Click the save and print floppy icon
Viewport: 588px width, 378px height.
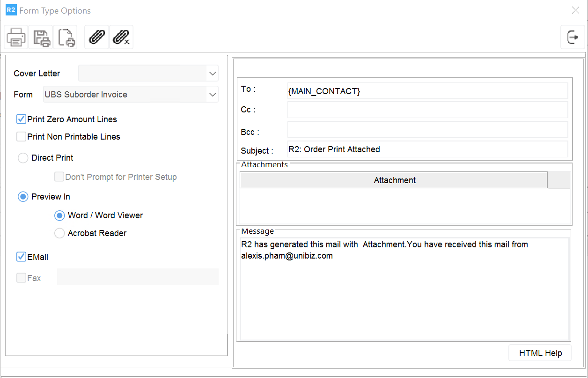[41, 37]
